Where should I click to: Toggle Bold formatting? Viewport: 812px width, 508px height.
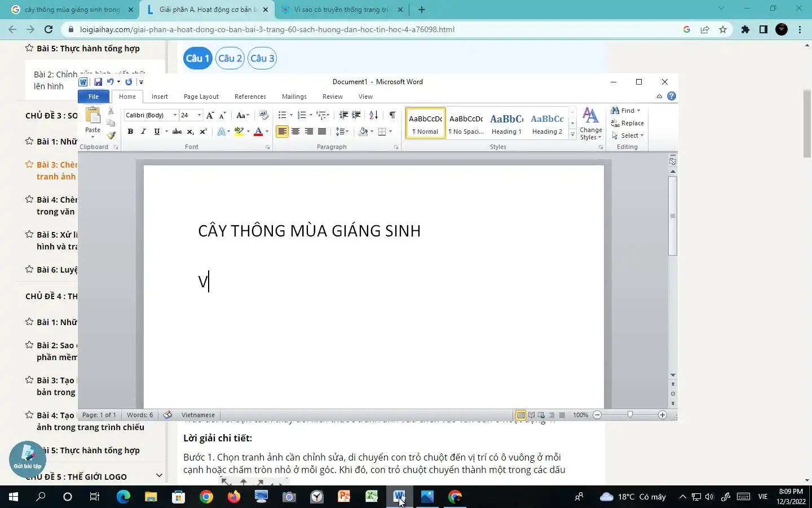(x=130, y=132)
